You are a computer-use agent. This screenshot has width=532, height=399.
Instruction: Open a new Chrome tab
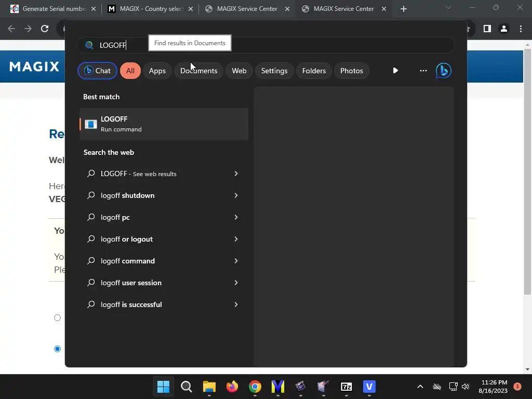(x=403, y=9)
